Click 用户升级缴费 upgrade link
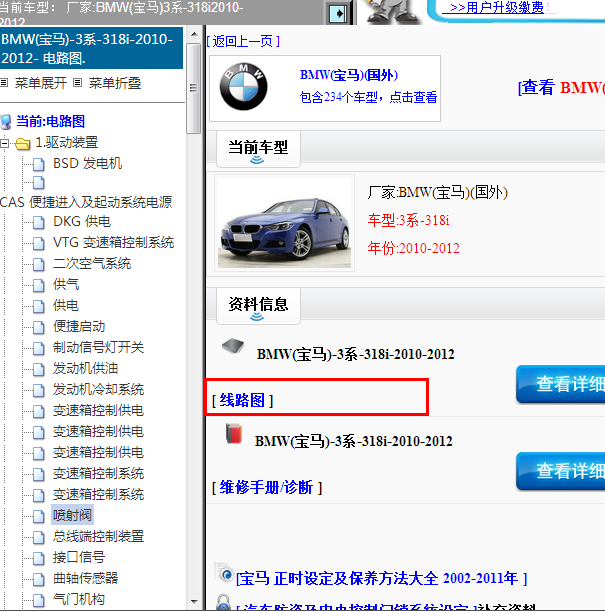The height and width of the screenshot is (611, 605). (x=496, y=7)
